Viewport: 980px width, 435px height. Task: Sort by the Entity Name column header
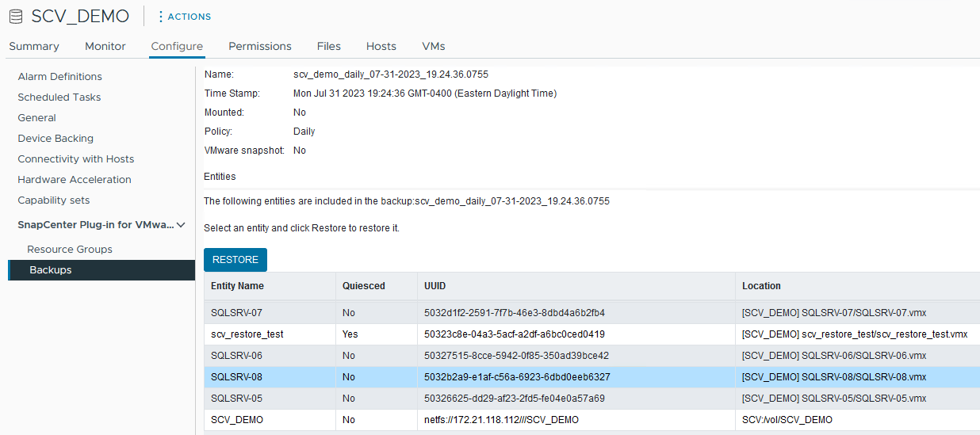(x=238, y=286)
